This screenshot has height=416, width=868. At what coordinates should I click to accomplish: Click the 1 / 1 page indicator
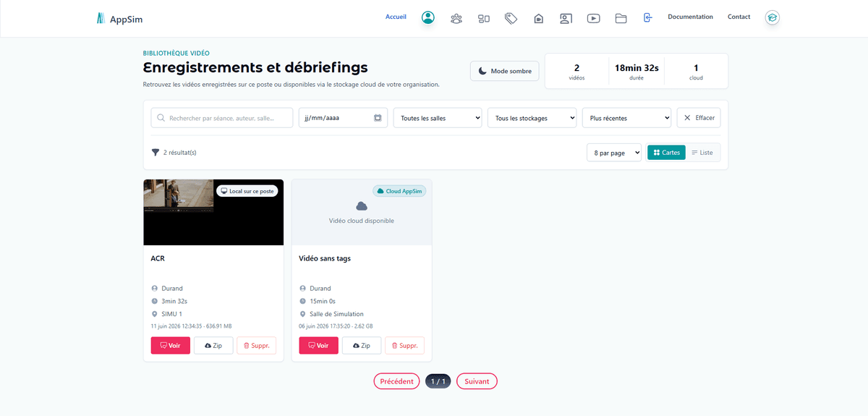(438, 381)
